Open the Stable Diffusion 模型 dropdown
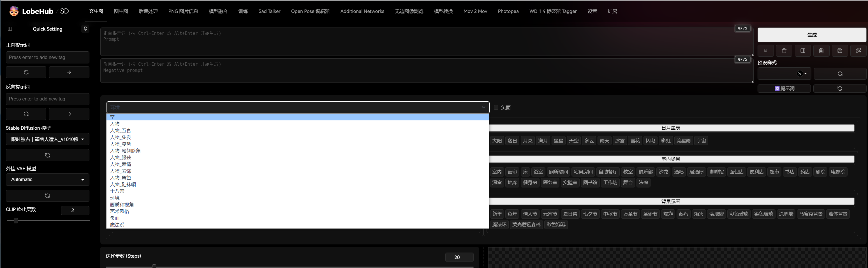The height and width of the screenshot is (268, 868). pos(47,139)
